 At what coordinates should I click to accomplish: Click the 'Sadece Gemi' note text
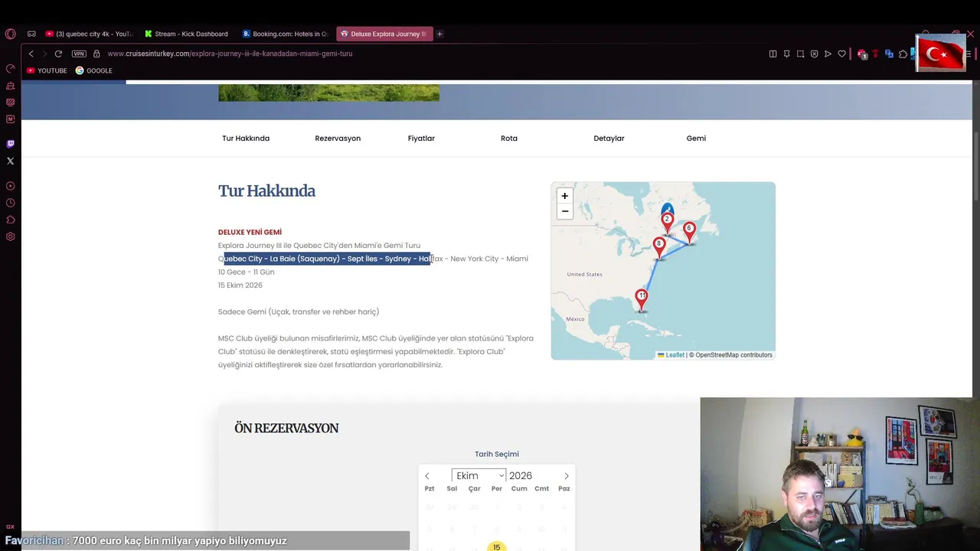299,311
